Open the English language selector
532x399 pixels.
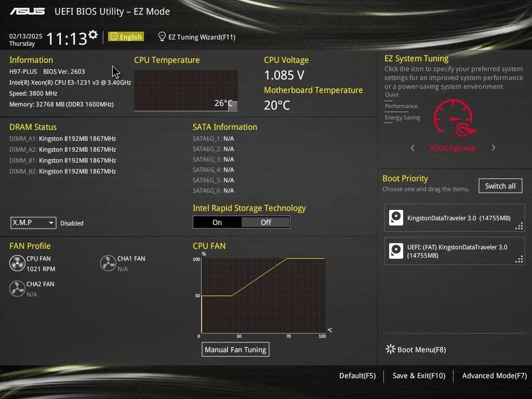tap(126, 36)
